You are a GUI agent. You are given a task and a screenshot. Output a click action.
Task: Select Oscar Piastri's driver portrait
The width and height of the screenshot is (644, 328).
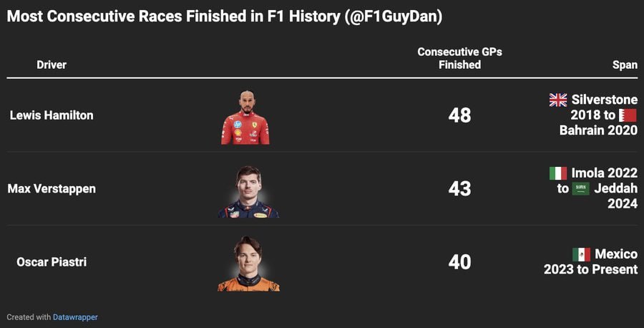coord(248,264)
